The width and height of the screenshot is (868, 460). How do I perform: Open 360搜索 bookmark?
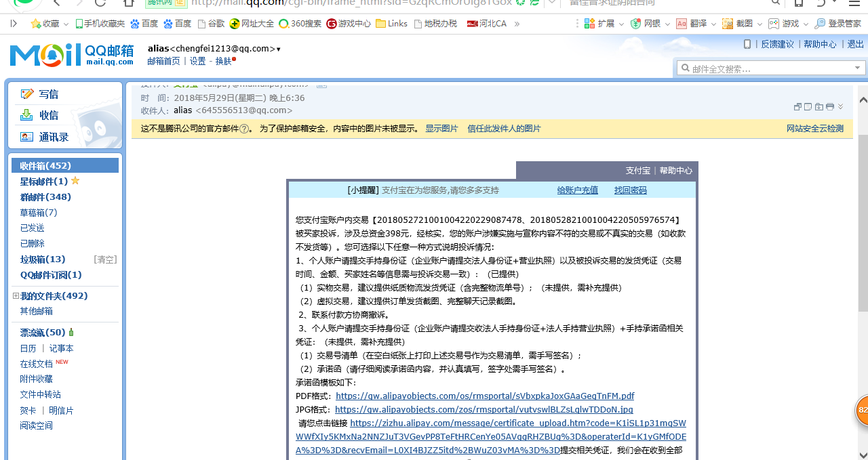[x=300, y=24]
